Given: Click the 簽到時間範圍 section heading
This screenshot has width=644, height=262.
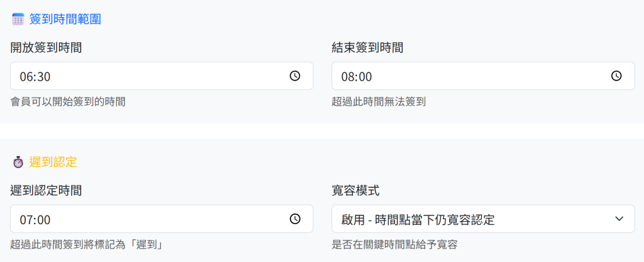Looking at the screenshot, I should (x=65, y=20).
